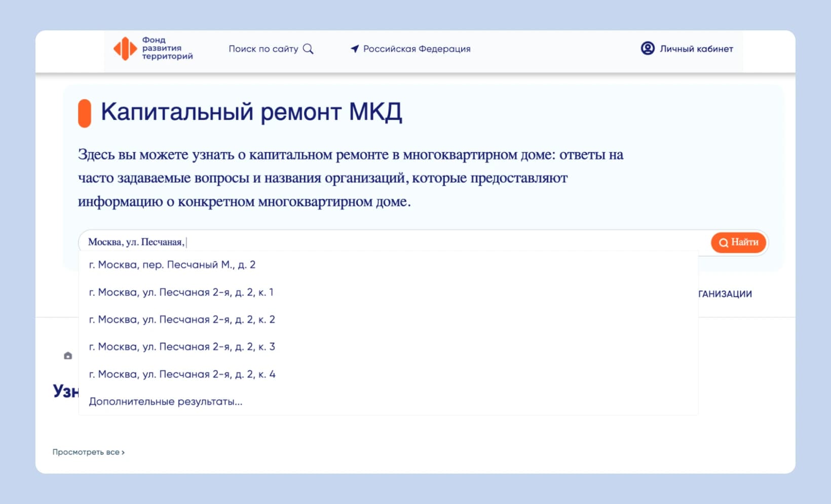Click the user profile icon in the header

coord(648,48)
